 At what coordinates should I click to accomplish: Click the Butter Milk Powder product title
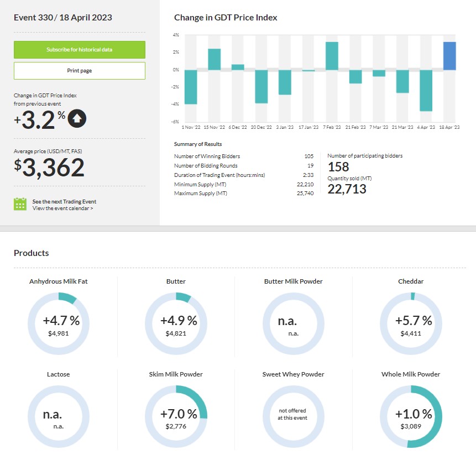(293, 281)
